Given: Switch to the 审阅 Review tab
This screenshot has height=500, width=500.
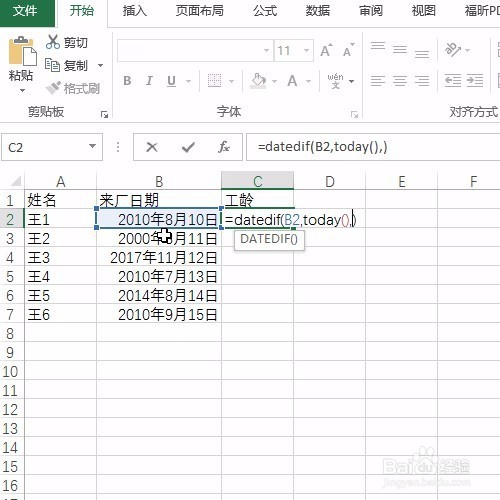Looking at the screenshot, I should 371,11.
